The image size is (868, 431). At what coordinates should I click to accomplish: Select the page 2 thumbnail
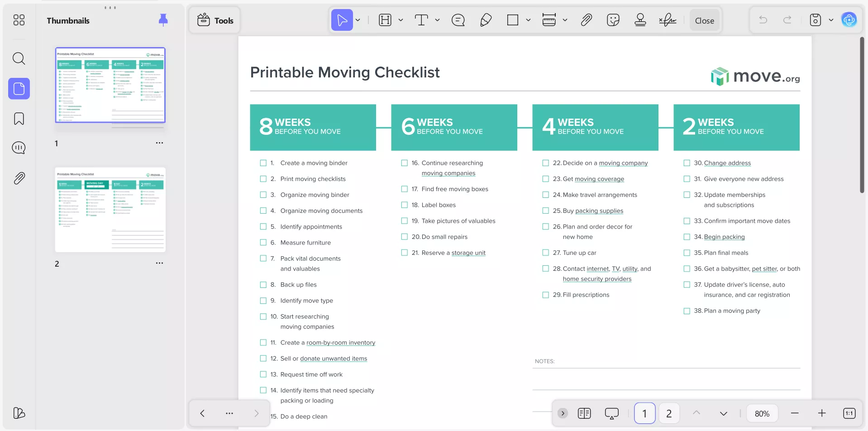point(110,210)
